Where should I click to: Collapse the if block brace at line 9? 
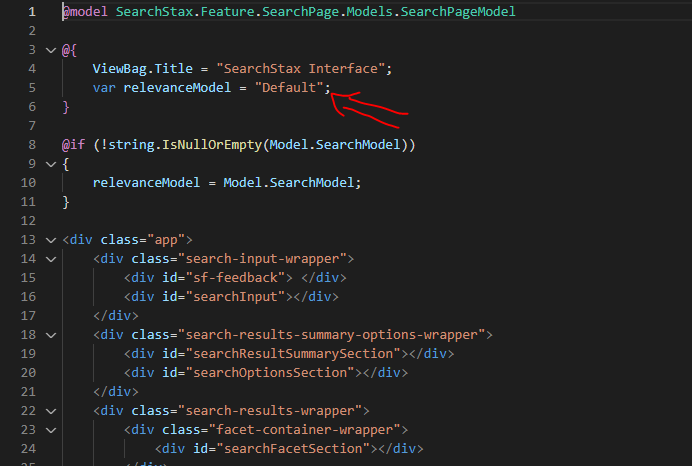pyautogui.click(x=51, y=164)
